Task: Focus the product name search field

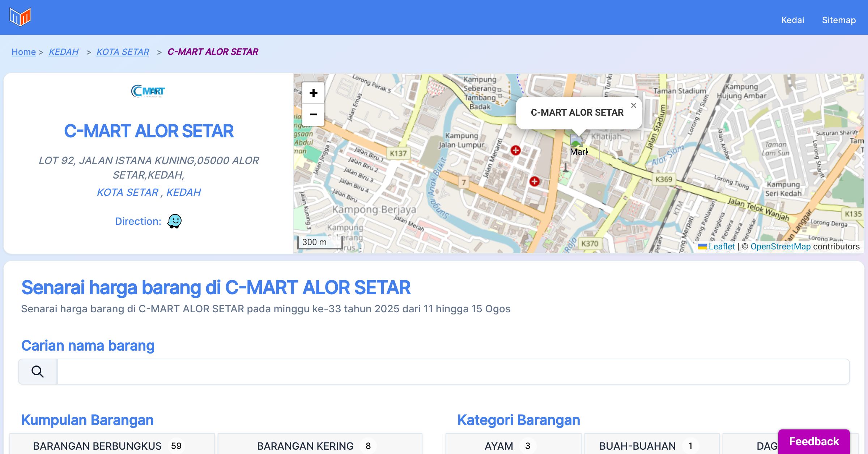Action: [453, 372]
